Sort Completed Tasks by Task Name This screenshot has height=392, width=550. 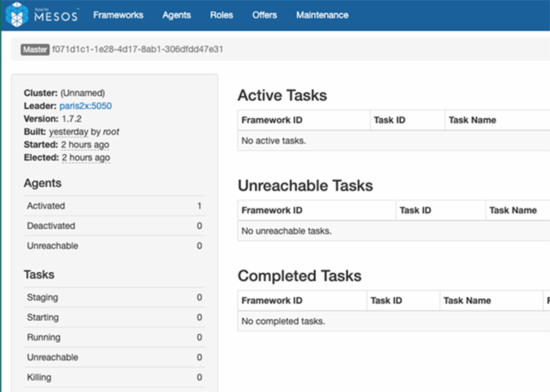pos(467,300)
